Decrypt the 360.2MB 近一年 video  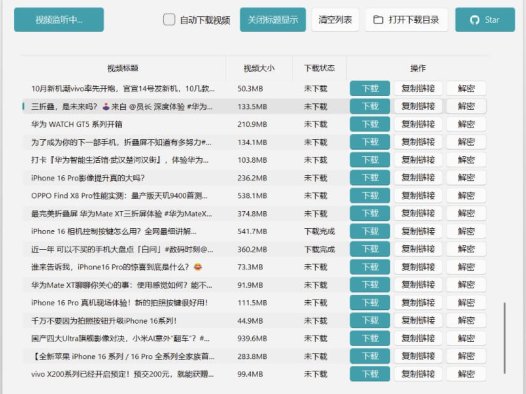(x=466, y=249)
